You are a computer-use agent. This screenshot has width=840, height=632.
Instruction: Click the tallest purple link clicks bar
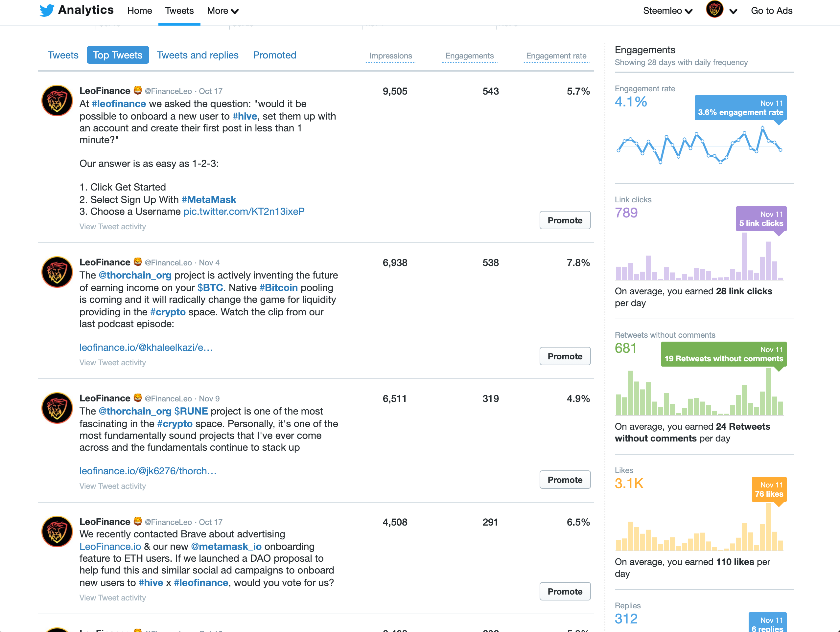click(744, 256)
